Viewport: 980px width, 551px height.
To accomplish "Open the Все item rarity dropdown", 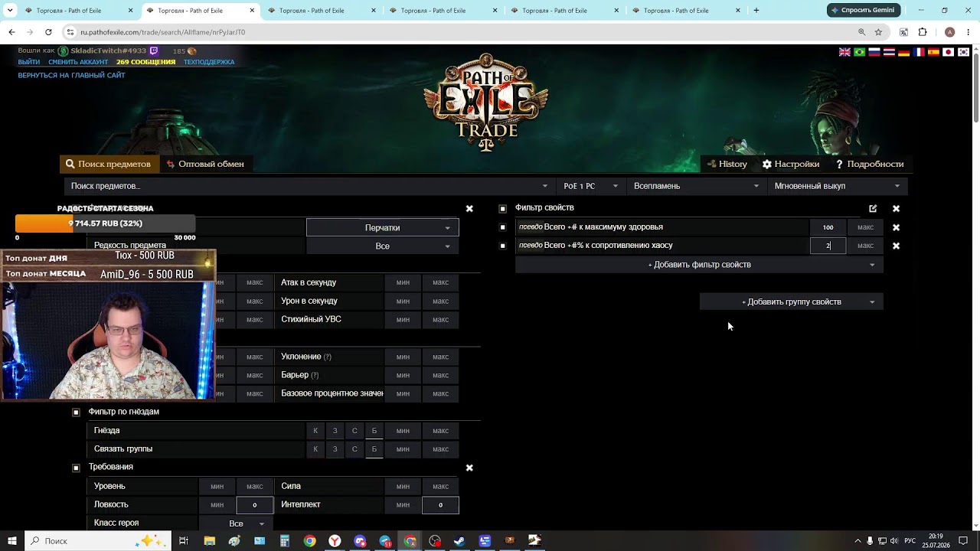I will coord(383,246).
